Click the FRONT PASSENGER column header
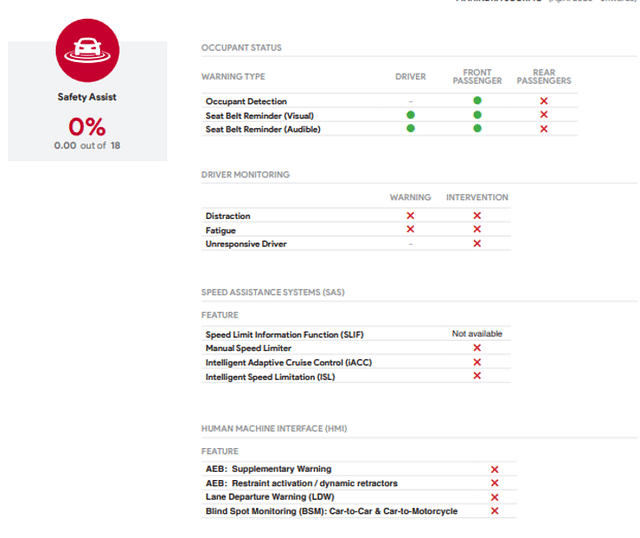The height and width of the screenshot is (538, 640). pos(477,77)
